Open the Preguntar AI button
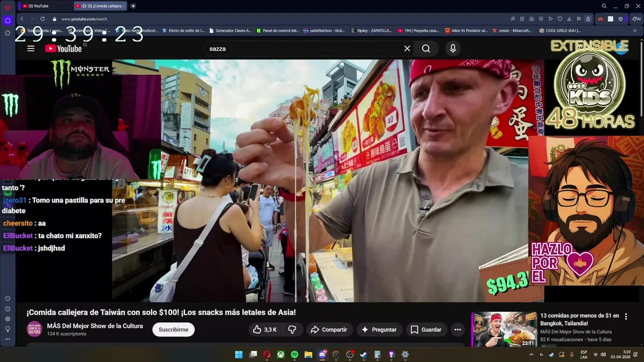The width and height of the screenshot is (644, 362). pos(379,329)
